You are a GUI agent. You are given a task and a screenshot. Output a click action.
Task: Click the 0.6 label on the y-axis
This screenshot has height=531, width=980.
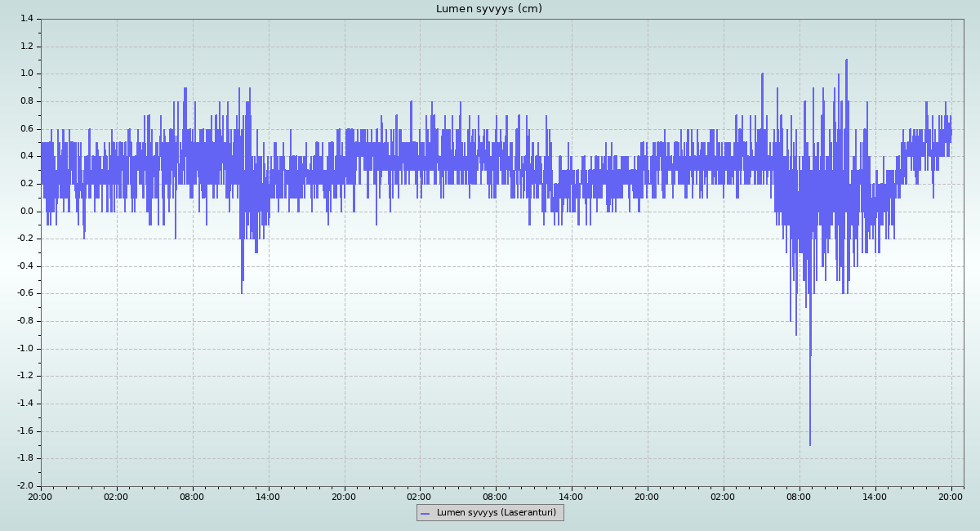point(27,129)
